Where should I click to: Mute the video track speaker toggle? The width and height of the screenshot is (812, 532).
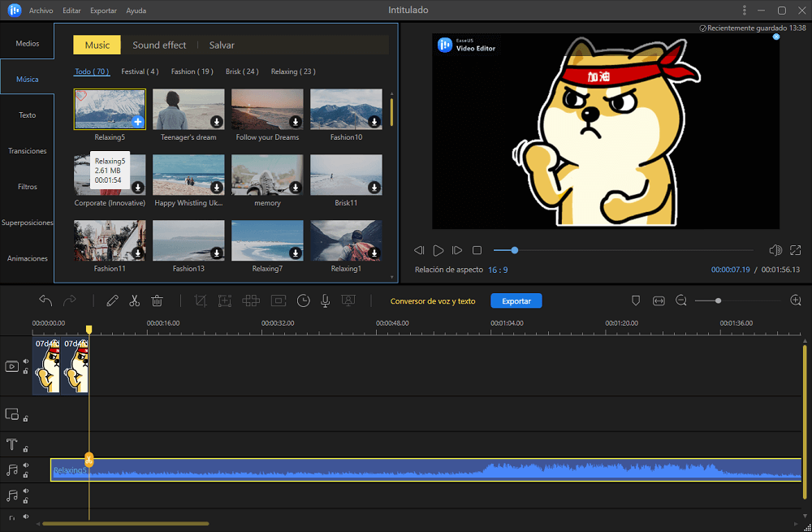coord(25,362)
